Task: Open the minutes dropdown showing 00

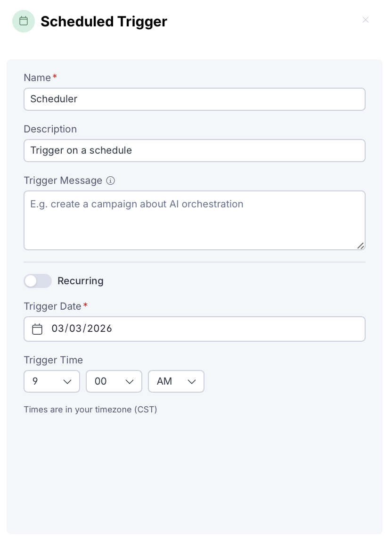Action: point(109,381)
